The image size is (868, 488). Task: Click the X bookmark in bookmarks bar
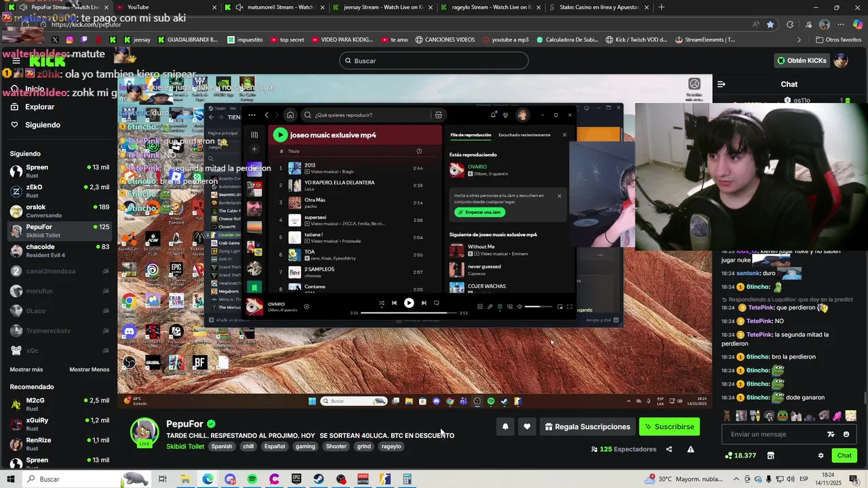point(55,39)
